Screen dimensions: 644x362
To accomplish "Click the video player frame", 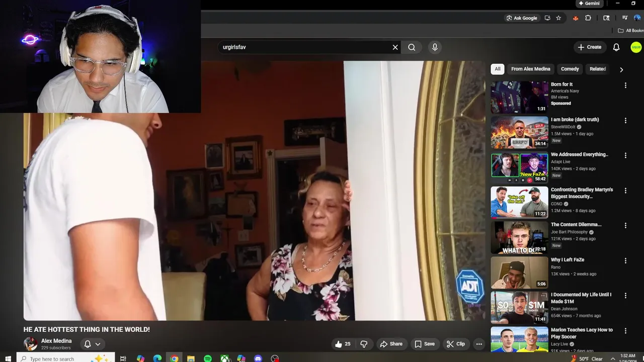I will 254,191.
